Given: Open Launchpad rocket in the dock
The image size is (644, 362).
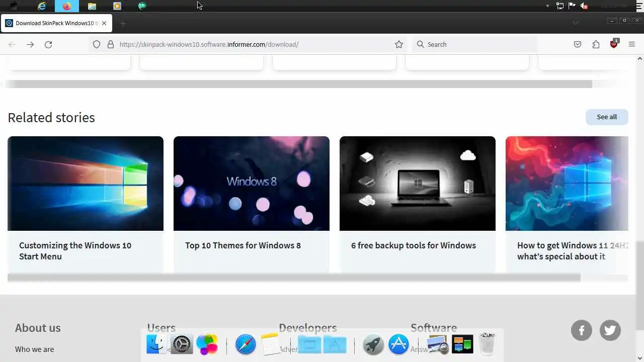Looking at the screenshot, I should click(373, 344).
